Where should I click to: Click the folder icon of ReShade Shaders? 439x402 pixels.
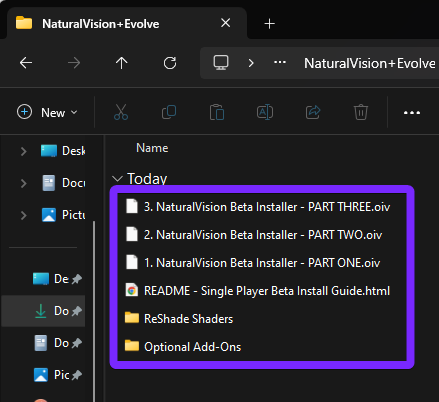(x=132, y=318)
